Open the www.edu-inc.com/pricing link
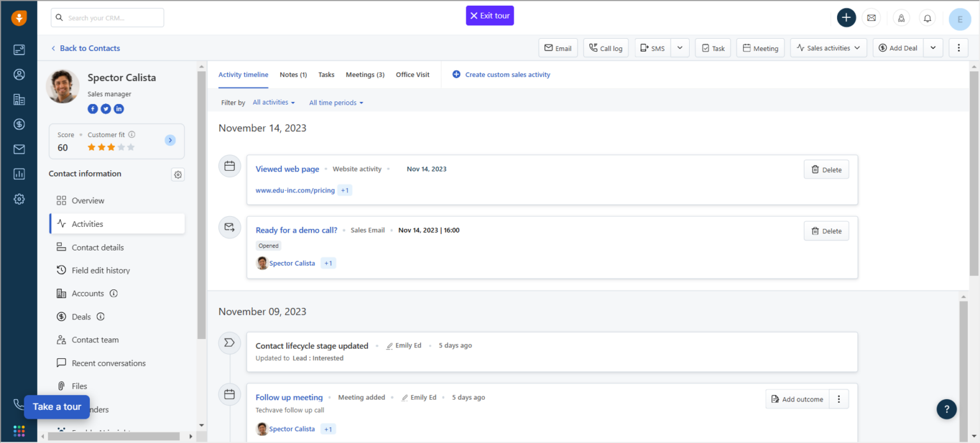The image size is (980, 443). click(x=295, y=191)
